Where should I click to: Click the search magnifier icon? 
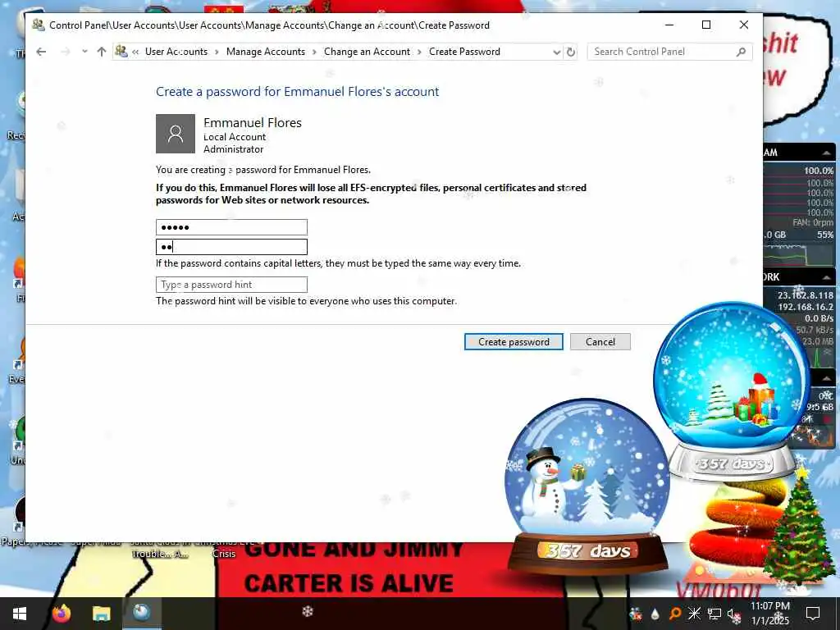pyautogui.click(x=742, y=52)
